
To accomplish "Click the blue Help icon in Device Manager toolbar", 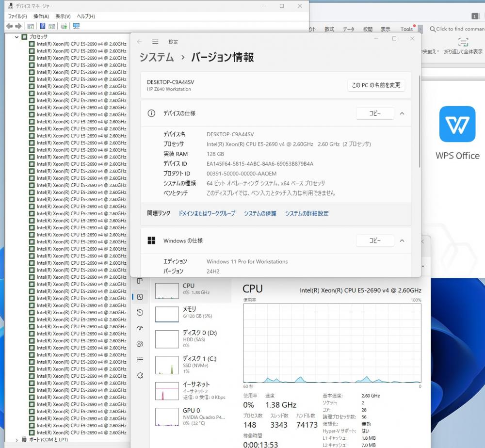I will click(43, 26).
